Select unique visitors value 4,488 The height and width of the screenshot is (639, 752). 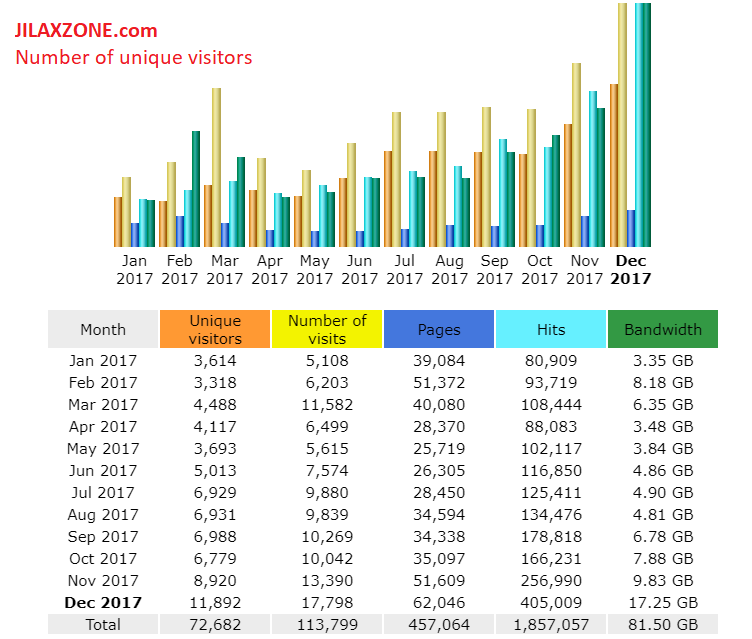click(215, 405)
